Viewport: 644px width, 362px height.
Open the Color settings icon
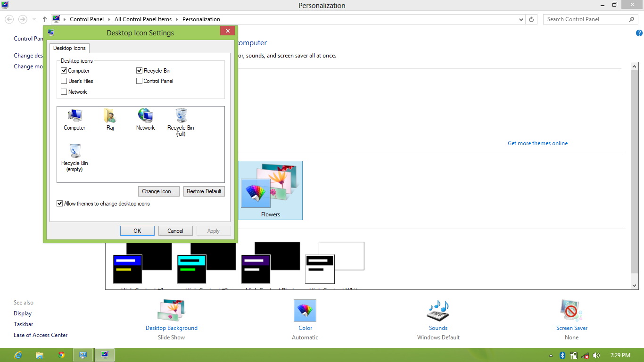point(305,311)
